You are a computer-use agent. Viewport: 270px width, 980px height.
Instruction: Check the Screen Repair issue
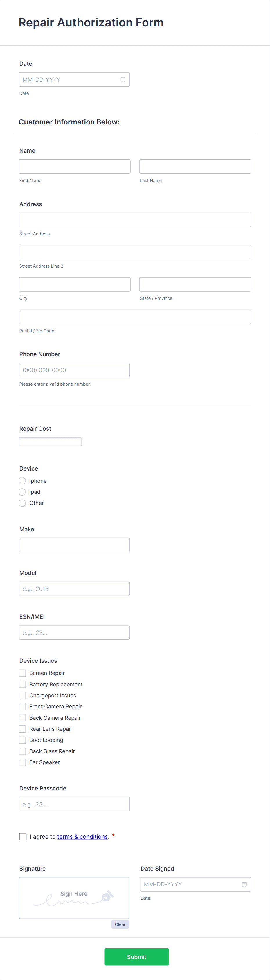[x=22, y=673]
